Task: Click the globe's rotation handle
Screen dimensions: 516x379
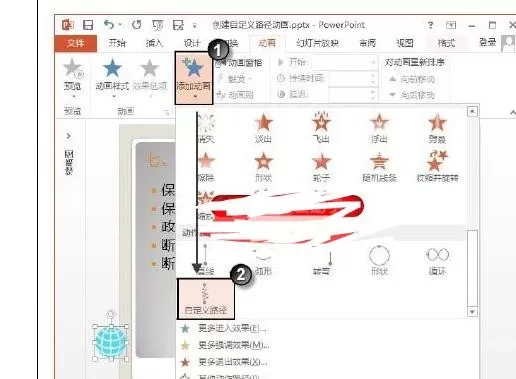Action: coord(111,315)
